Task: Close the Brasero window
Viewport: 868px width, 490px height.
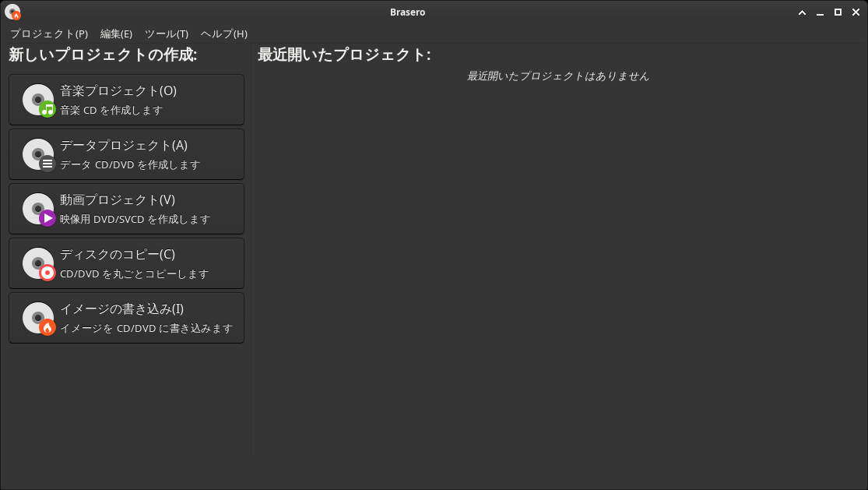Action: (856, 12)
